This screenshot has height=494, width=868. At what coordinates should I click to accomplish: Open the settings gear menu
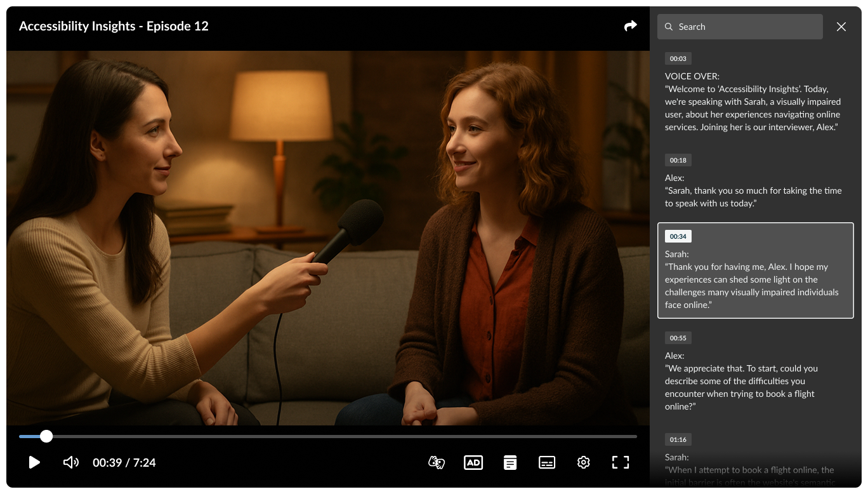click(584, 462)
